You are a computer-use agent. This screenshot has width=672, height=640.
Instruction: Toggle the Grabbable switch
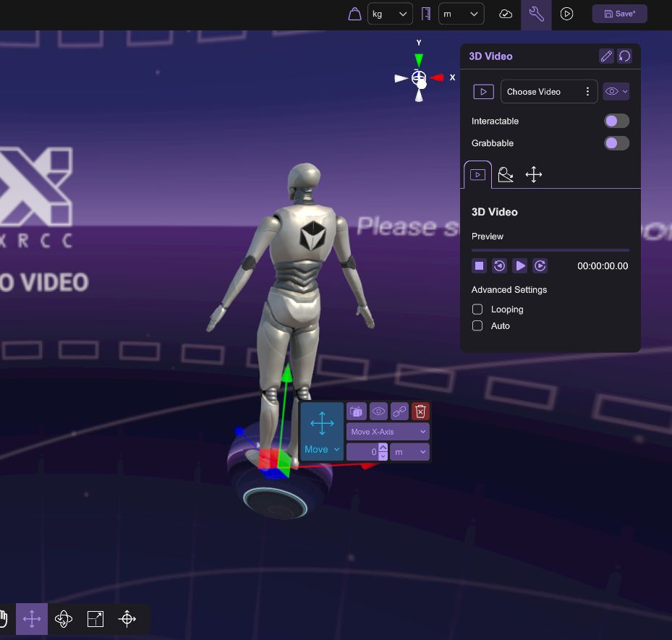tap(616, 143)
